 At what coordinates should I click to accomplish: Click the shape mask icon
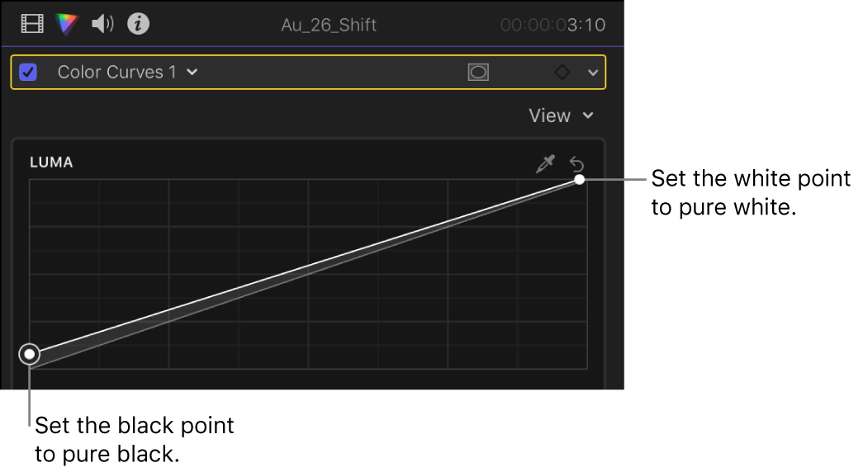tap(478, 73)
